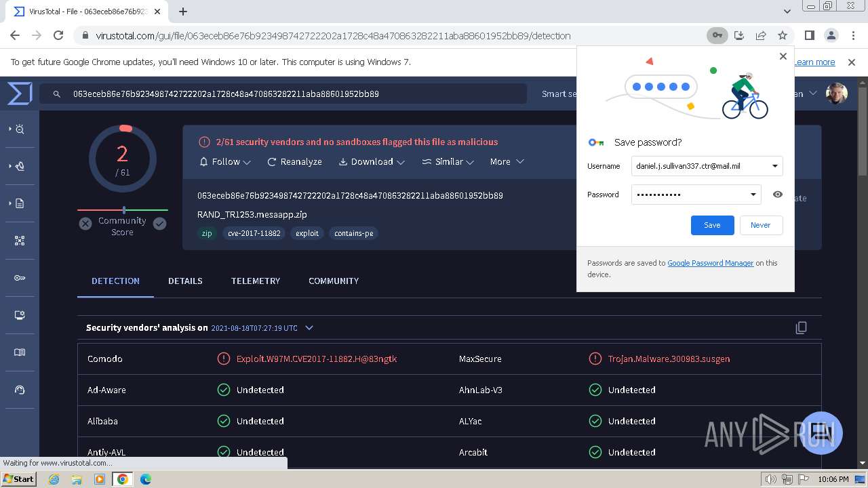Image resolution: width=868 pixels, height=488 pixels.
Task: Click the exploit tag
Action: pos(307,233)
